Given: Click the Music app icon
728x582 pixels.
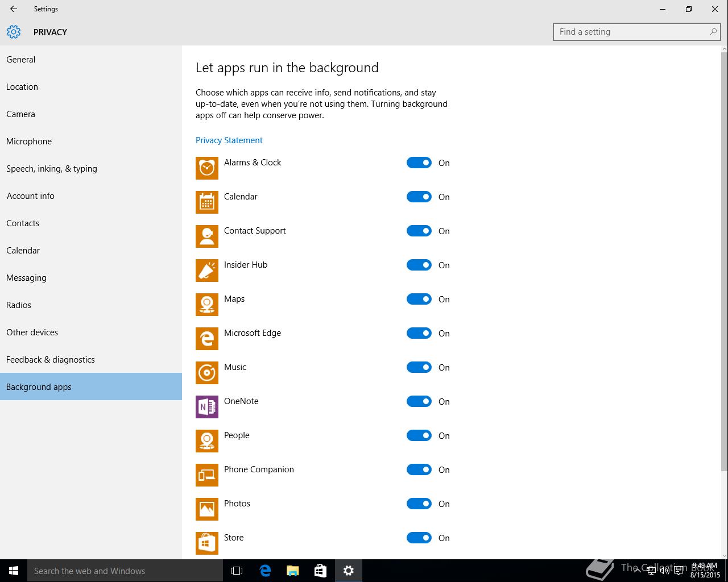Looking at the screenshot, I should (207, 373).
